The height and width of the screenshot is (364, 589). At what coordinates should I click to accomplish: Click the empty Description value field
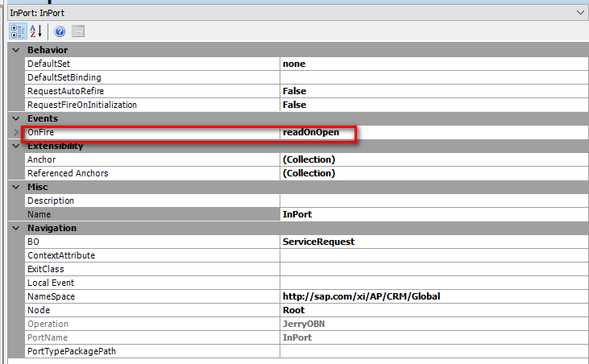(433, 201)
